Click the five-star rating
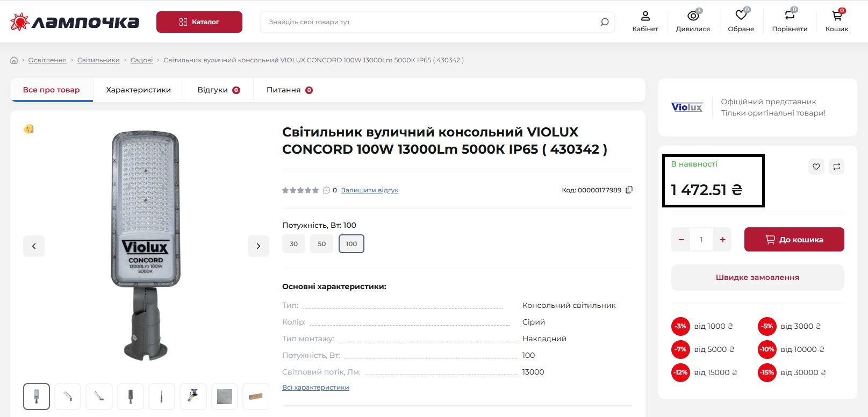The width and height of the screenshot is (868, 417). tap(300, 190)
